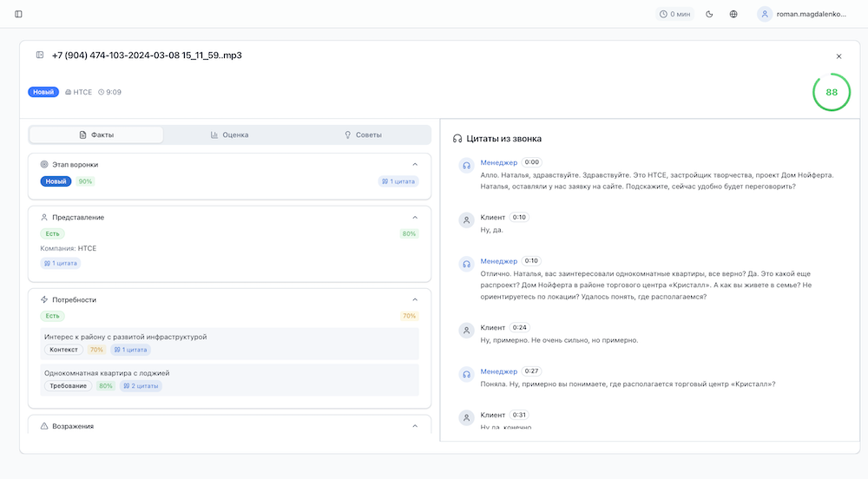Open 2 цитаты badge for Однокомнатная квартира

(x=140, y=386)
